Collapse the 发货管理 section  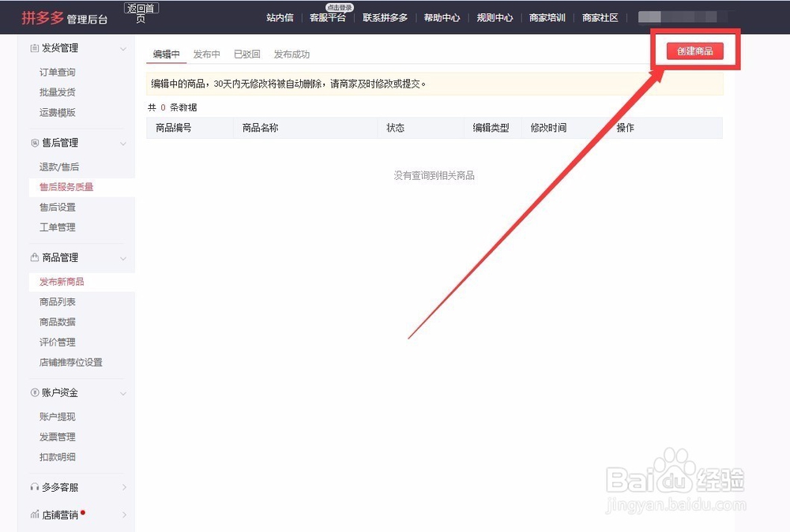pos(122,47)
